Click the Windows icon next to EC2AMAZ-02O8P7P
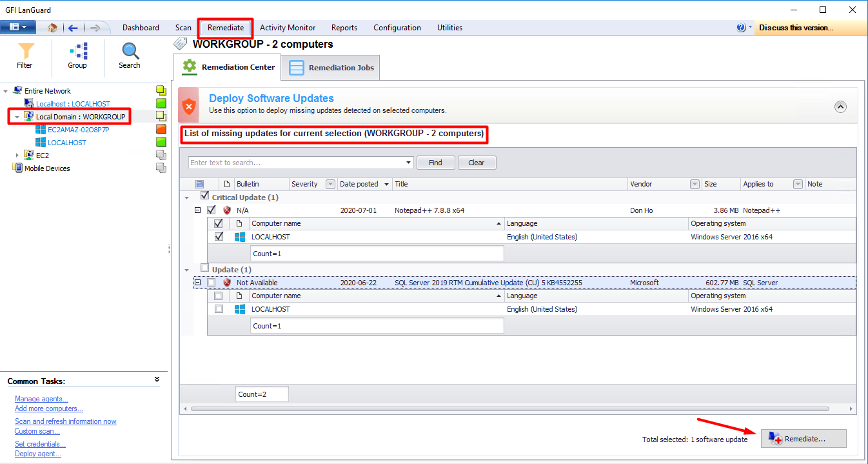 tap(41, 129)
